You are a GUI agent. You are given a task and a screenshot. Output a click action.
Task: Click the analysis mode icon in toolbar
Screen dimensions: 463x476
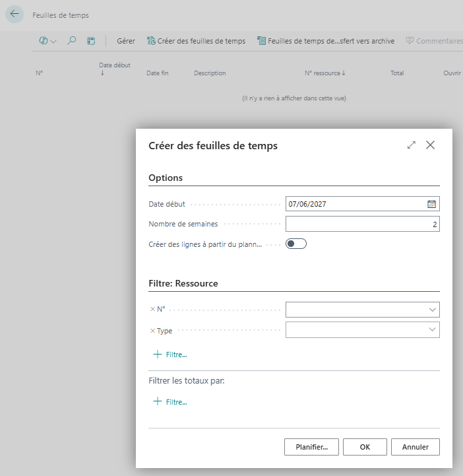point(91,41)
